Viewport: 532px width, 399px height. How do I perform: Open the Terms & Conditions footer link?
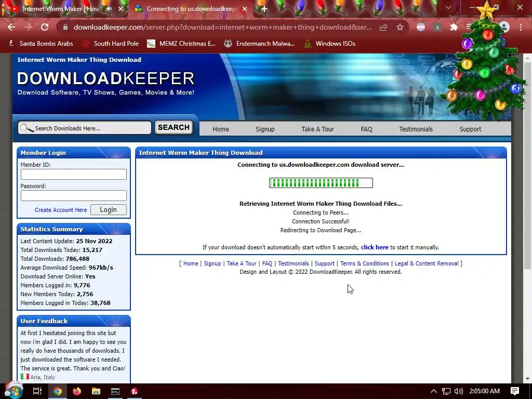click(365, 263)
